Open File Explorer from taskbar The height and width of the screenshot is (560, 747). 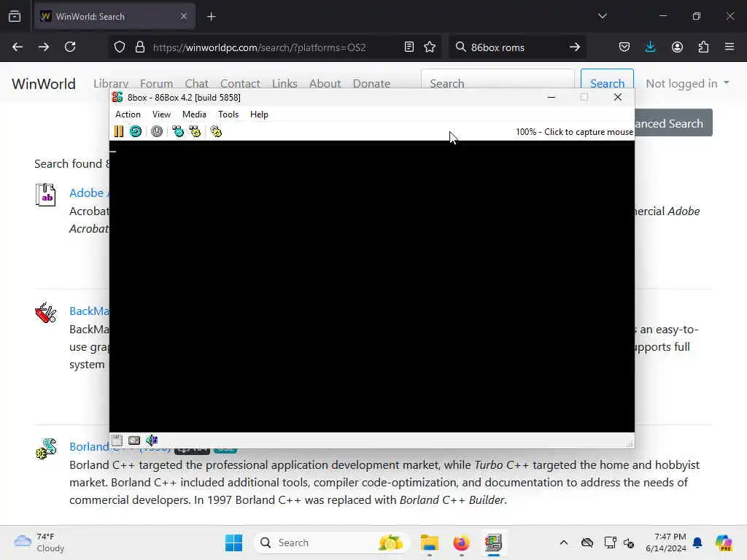(x=429, y=542)
